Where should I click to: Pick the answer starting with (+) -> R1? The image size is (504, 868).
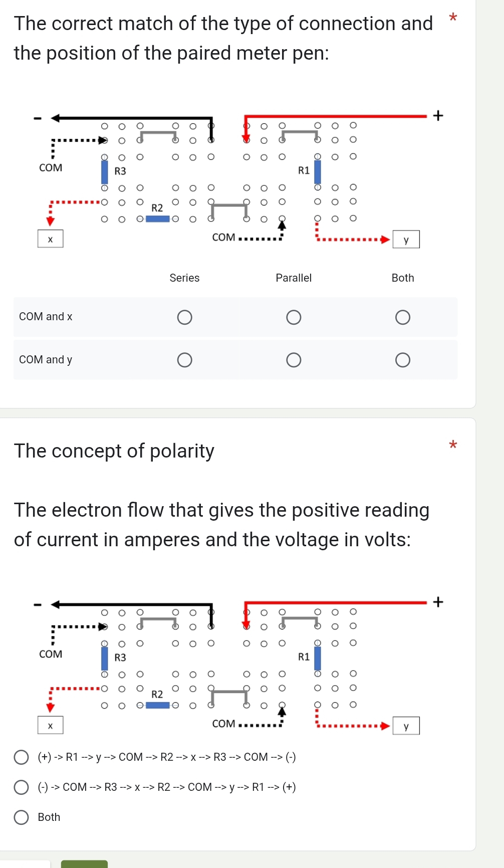coord(21,757)
